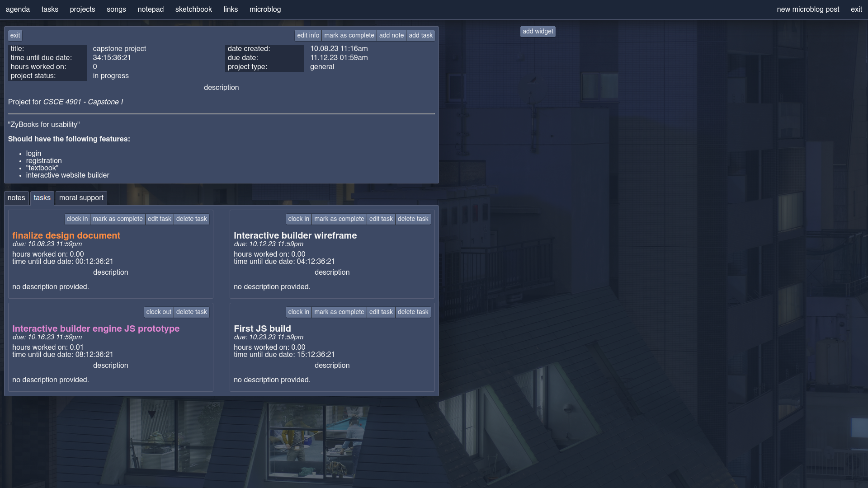Delete the finalize design document task

tap(192, 219)
